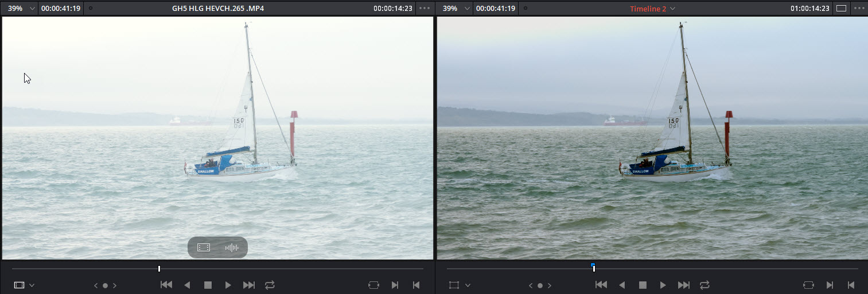Toggle loop playback in timeline viewer
The width and height of the screenshot is (868, 294).
click(704, 285)
